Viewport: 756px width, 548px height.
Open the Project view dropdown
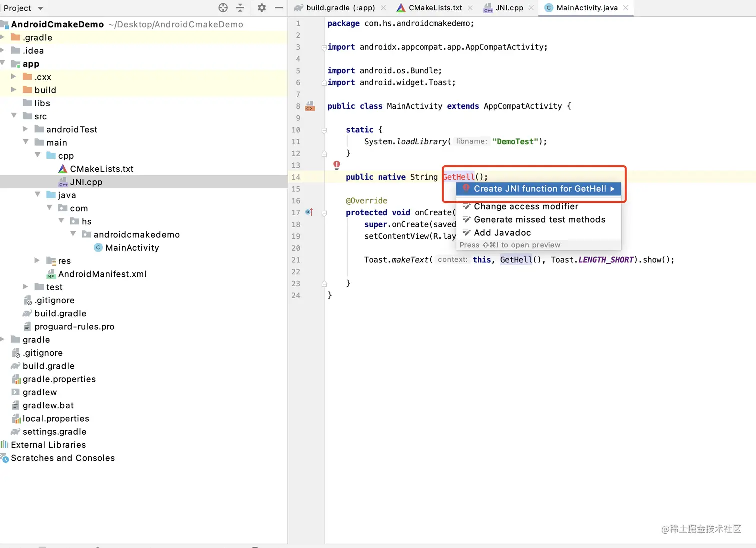click(x=24, y=8)
